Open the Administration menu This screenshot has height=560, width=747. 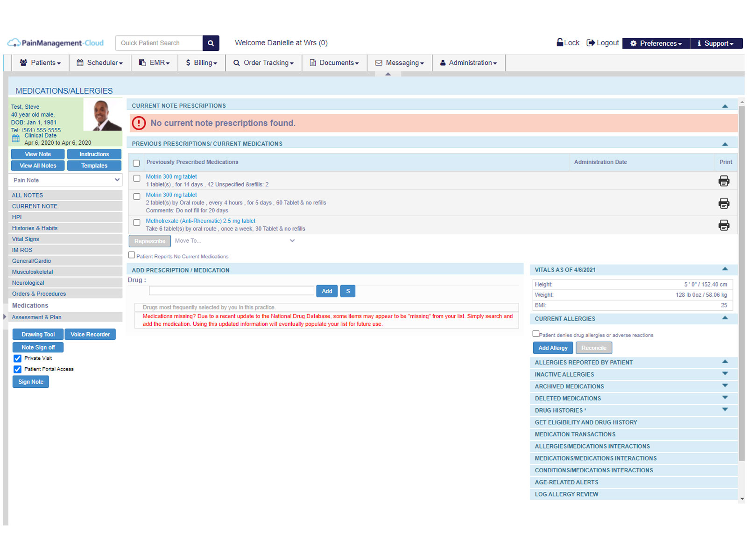pos(469,63)
